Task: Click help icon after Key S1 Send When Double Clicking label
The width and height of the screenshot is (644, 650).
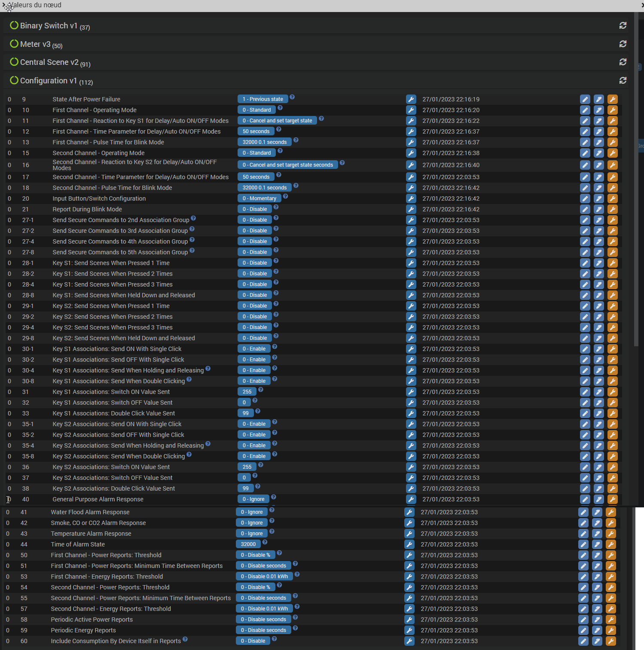Action: tap(189, 379)
